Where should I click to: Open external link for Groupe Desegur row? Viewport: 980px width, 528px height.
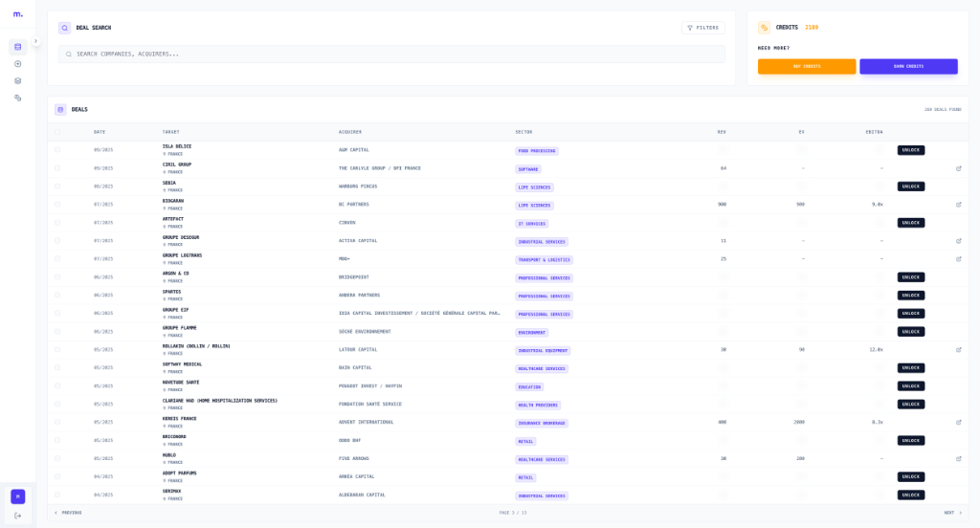pos(959,241)
